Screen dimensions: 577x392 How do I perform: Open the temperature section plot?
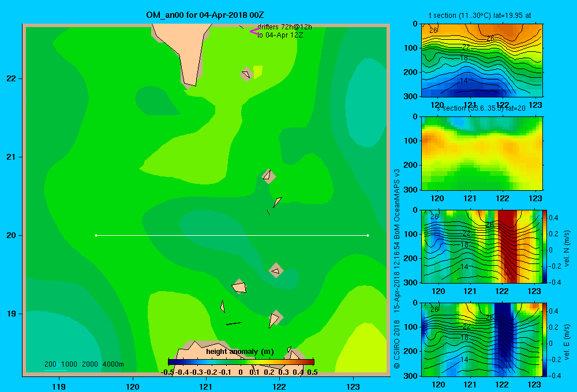(x=482, y=61)
